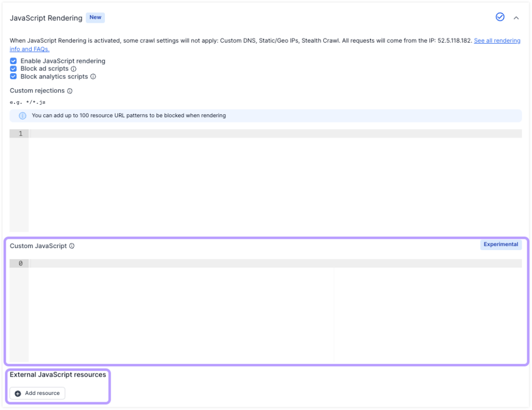Image resolution: width=532 pixels, height=410 pixels.
Task: Click the plus icon on Add resource
Action: click(x=18, y=393)
